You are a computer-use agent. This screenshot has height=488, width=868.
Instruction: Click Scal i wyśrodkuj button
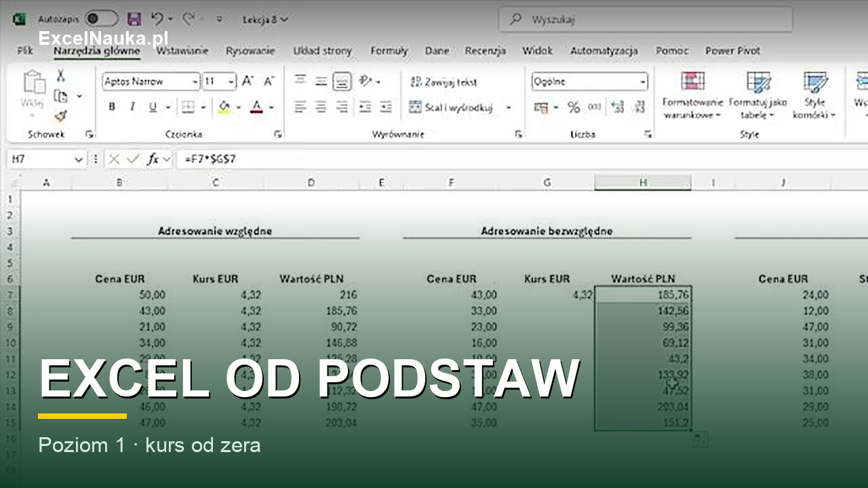pyautogui.click(x=451, y=107)
